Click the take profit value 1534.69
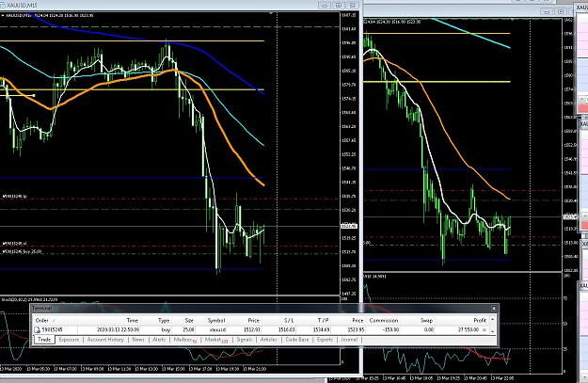 click(321, 329)
